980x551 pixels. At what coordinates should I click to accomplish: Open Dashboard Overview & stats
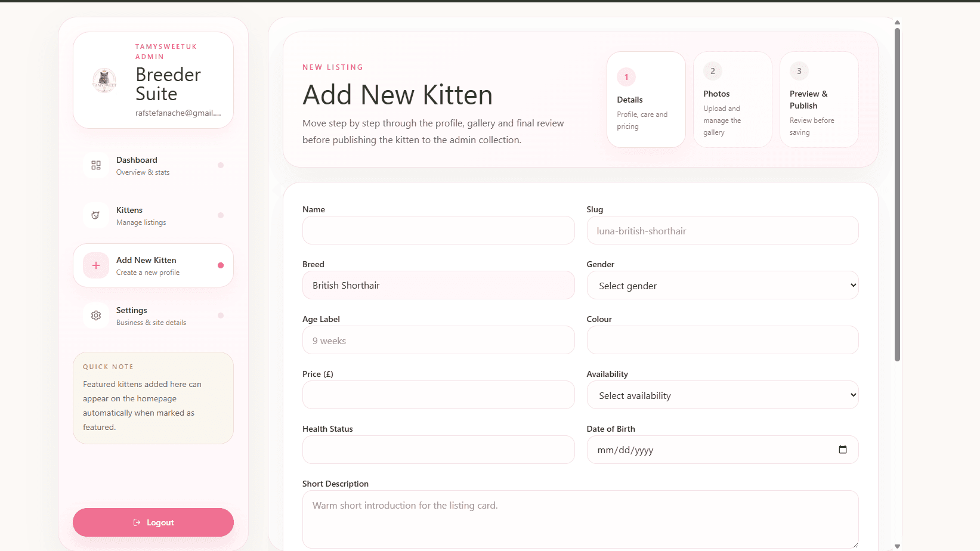pyautogui.click(x=153, y=165)
